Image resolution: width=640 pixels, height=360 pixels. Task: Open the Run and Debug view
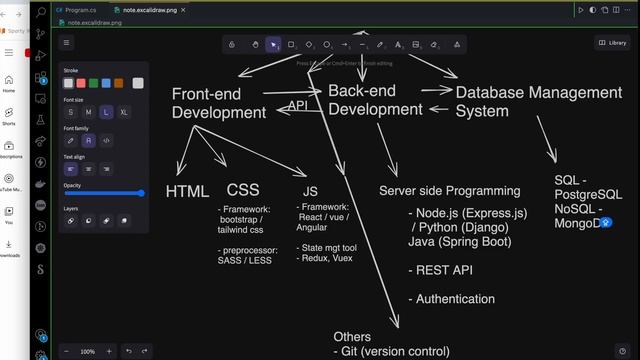pos(40,56)
